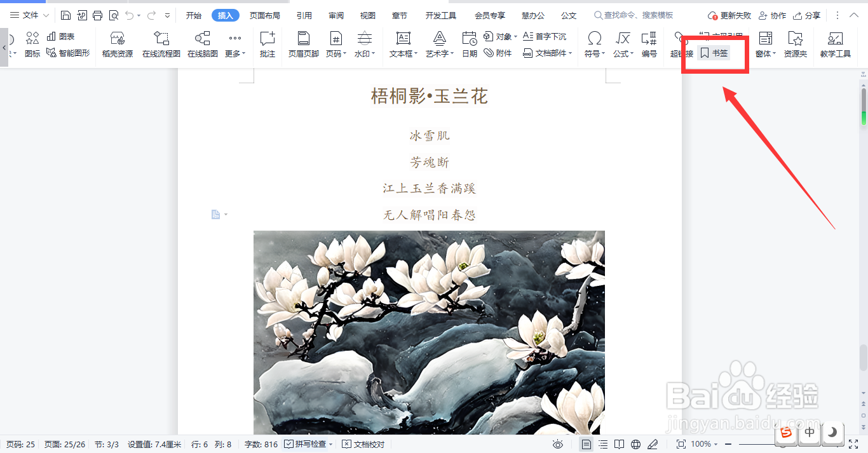Collapse the ribbon with chevron
This screenshot has height=453, width=868.
click(855, 15)
